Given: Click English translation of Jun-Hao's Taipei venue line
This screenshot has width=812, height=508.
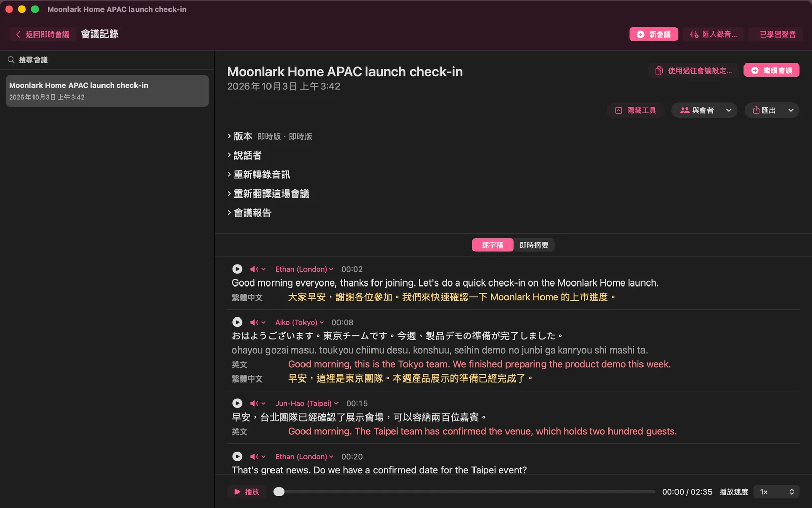Looking at the screenshot, I should [483, 431].
